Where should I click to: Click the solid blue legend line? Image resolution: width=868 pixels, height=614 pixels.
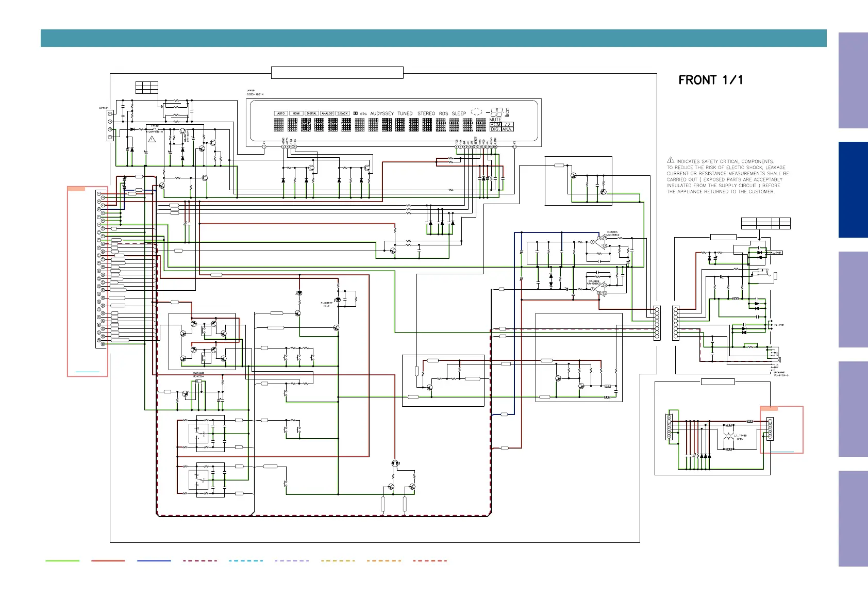point(154,560)
